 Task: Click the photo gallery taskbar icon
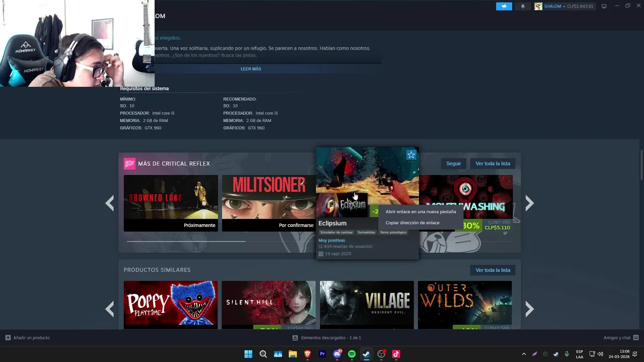coord(278,354)
